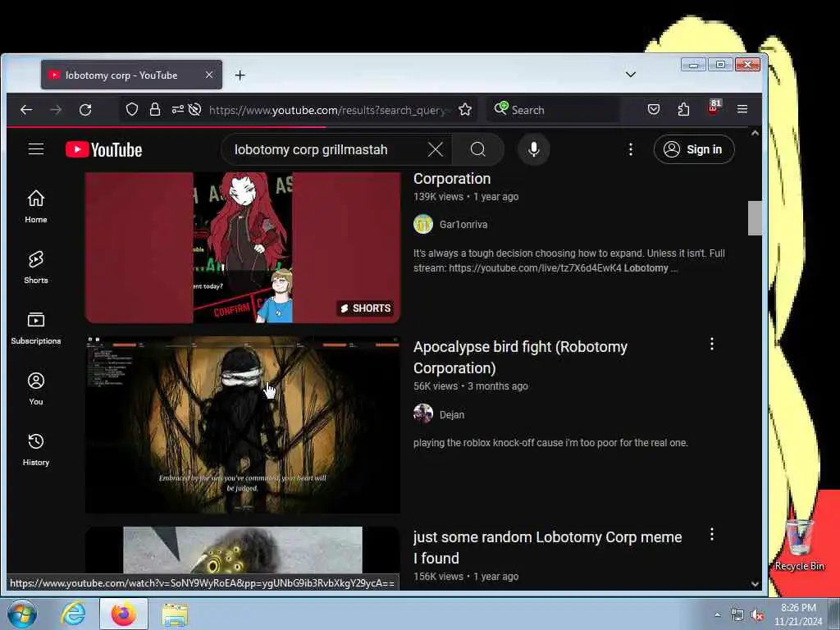840x630 pixels.
Task: Open YouTube settings three-dot menu
Action: [631, 149]
